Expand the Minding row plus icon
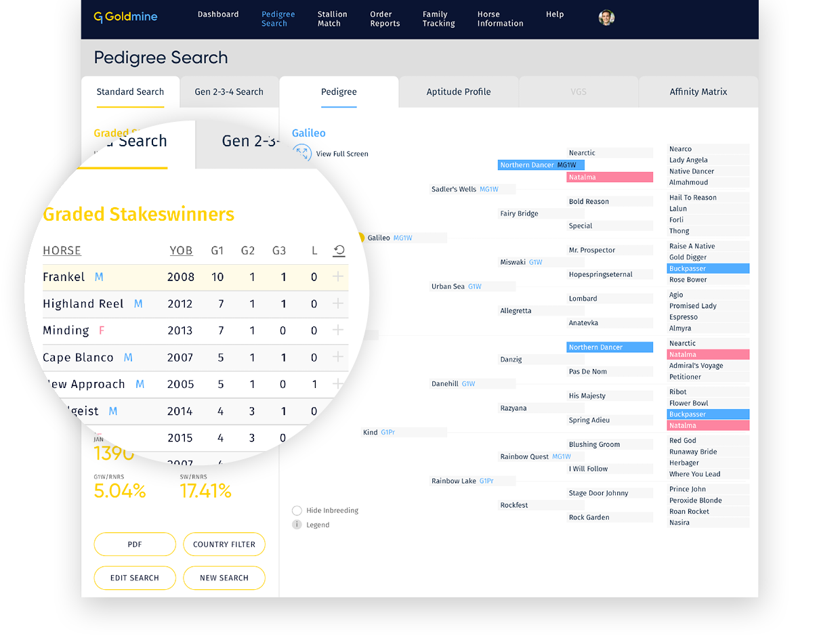Screen dimensions: 840x642 click(x=338, y=330)
